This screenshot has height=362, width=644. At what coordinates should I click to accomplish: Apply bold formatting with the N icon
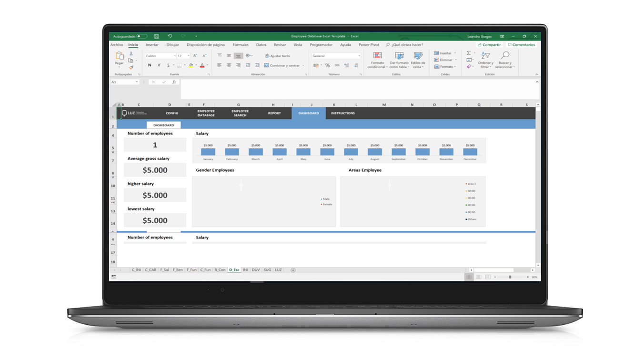[150, 65]
